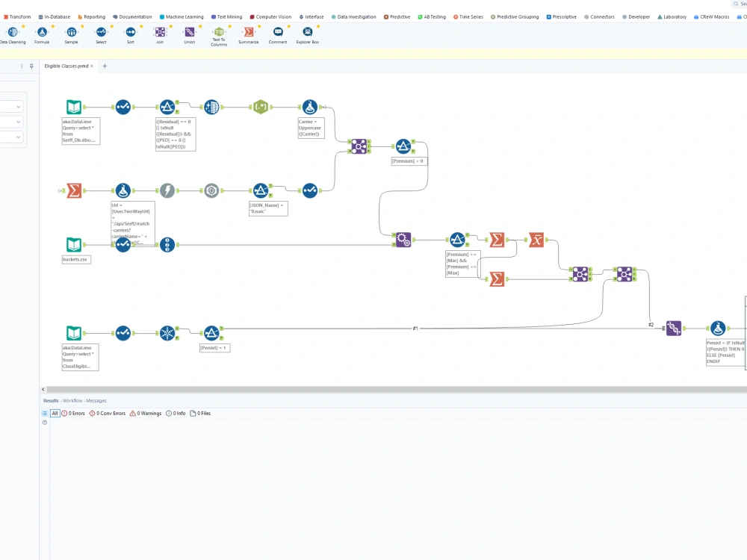Select the Summarize tool icon
This screenshot has width=747, height=560.
(x=247, y=33)
